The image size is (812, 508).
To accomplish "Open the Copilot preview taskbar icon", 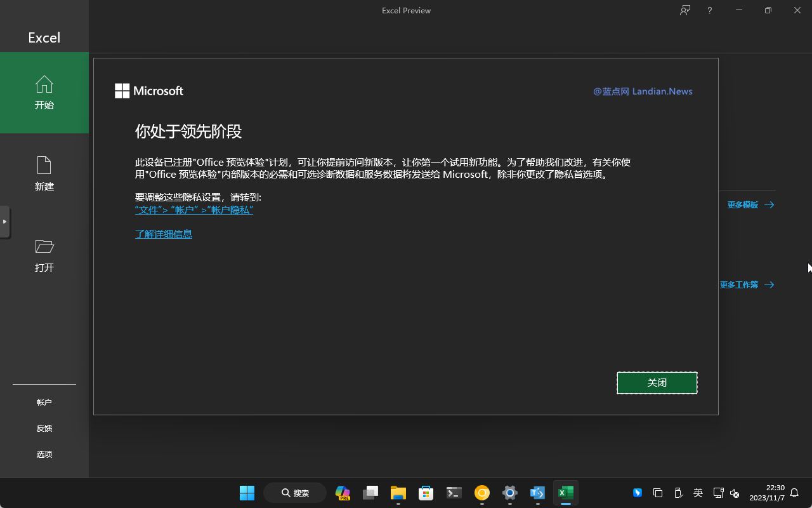I will (x=343, y=493).
